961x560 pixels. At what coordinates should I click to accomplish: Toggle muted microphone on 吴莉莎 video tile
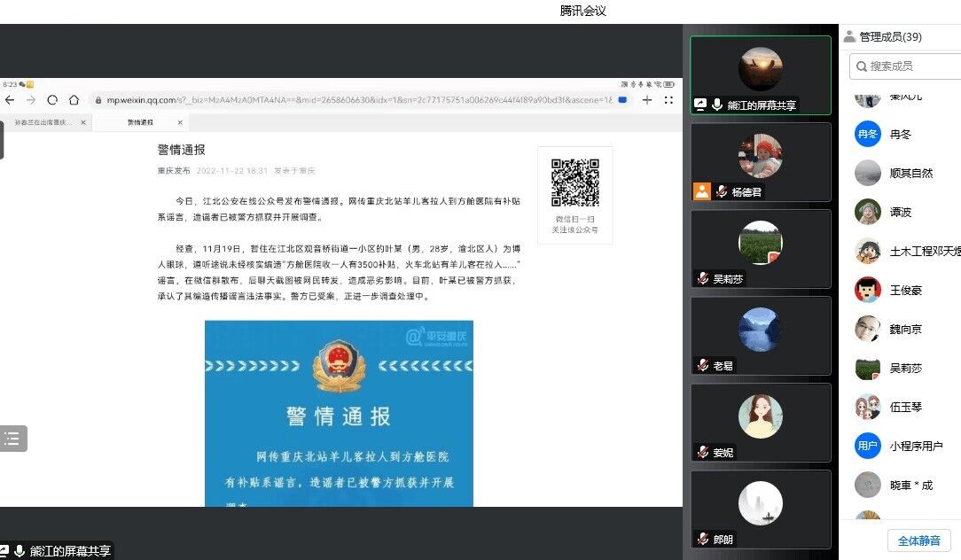703,278
